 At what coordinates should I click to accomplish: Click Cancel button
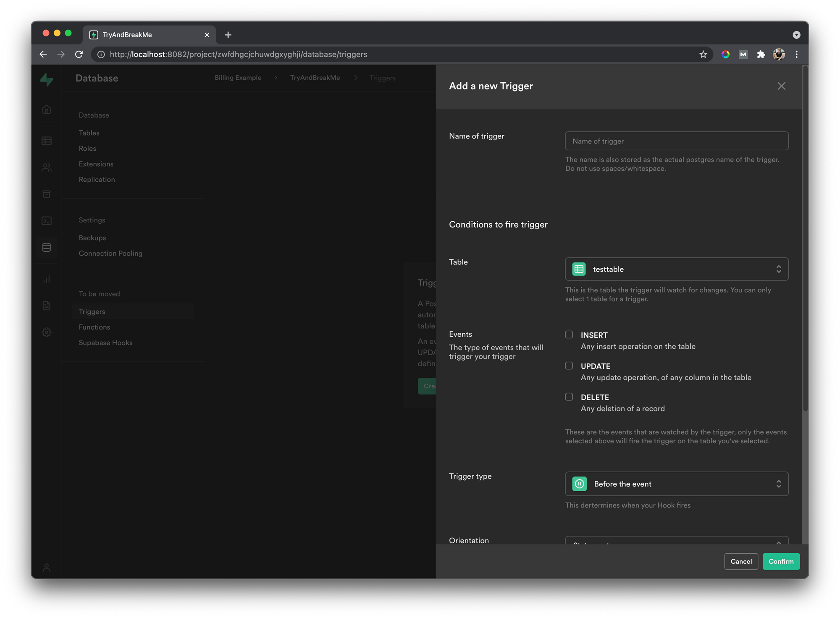coord(741,562)
